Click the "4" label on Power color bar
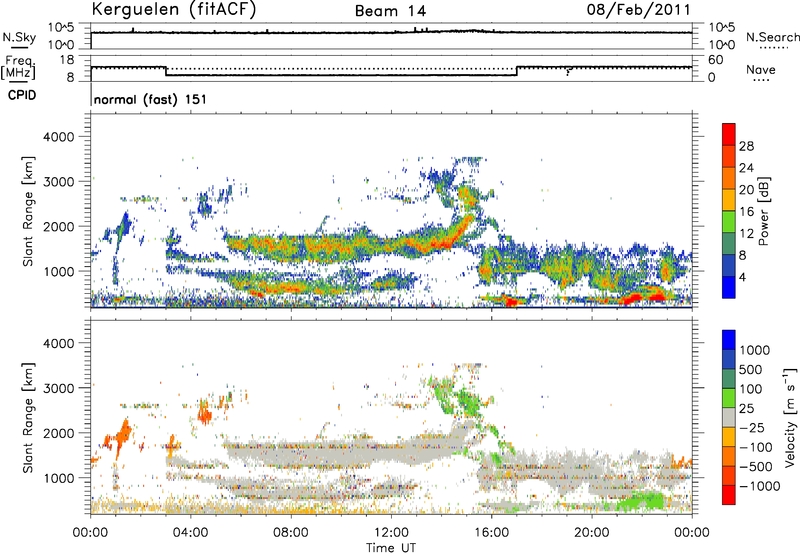The width and height of the screenshot is (800, 554). (x=743, y=277)
